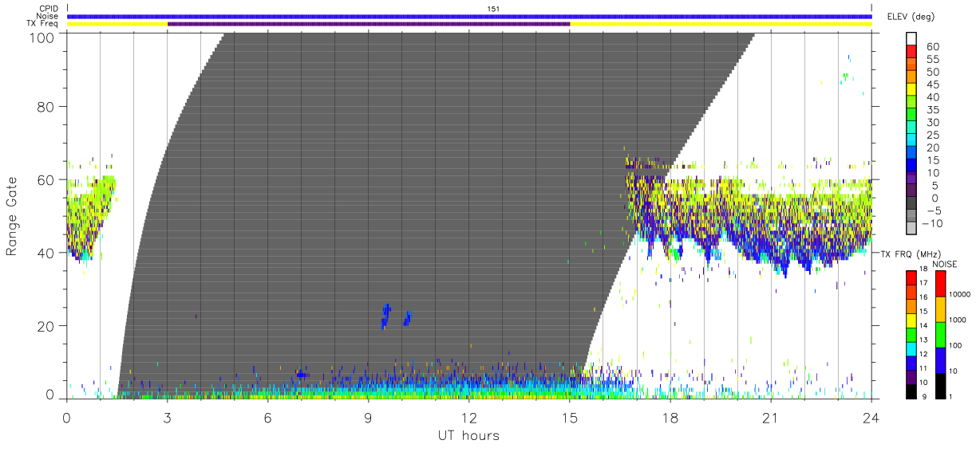The width and height of the screenshot is (980, 452).
Task: Click the 1000 label on NOISE colorbar
Action: coord(958,320)
